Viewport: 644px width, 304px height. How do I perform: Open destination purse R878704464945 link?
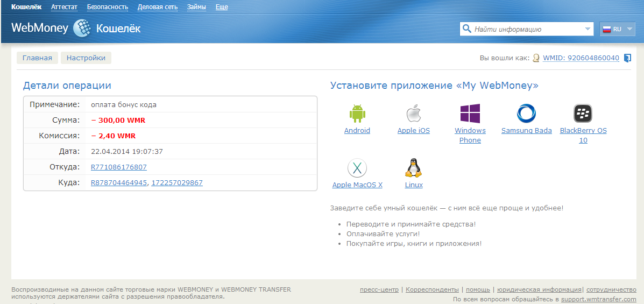[x=119, y=183]
